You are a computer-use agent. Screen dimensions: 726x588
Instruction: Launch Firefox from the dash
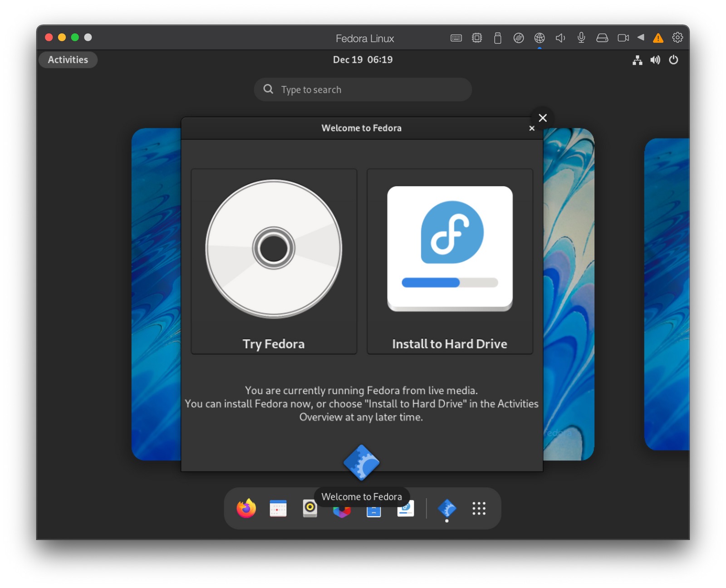(246, 508)
